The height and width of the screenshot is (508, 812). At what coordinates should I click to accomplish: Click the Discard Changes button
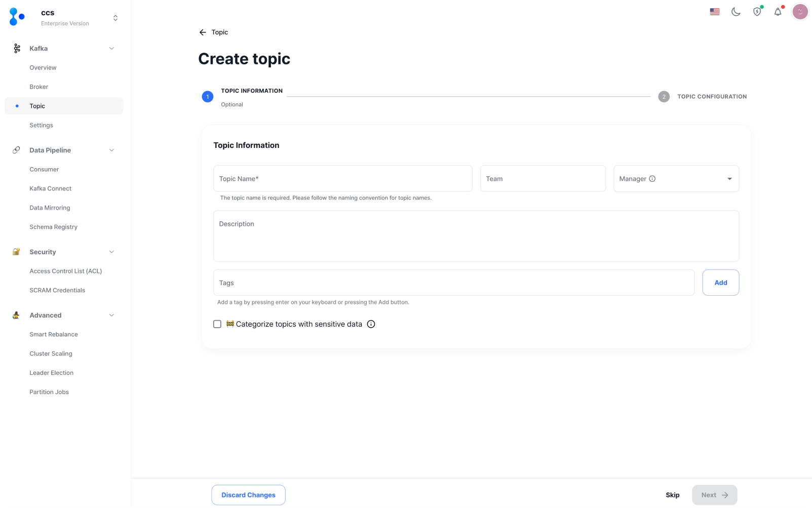pos(248,495)
